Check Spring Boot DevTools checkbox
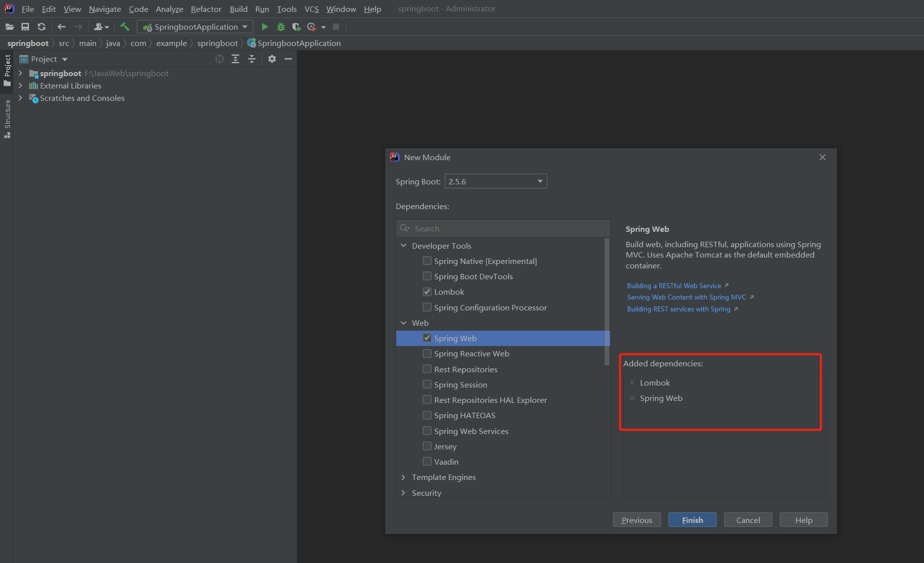Viewport: 924px width, 563px height. pyautogui.click(x=427, y=276)
